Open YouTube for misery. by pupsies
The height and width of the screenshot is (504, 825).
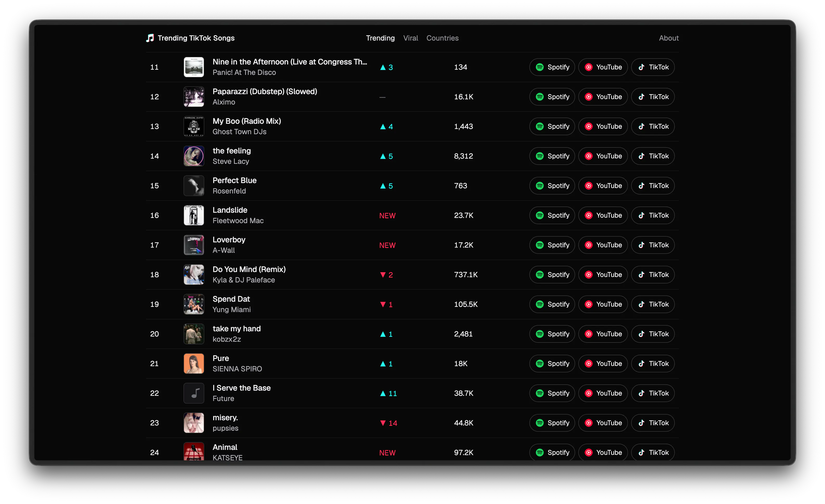[603, 423]
